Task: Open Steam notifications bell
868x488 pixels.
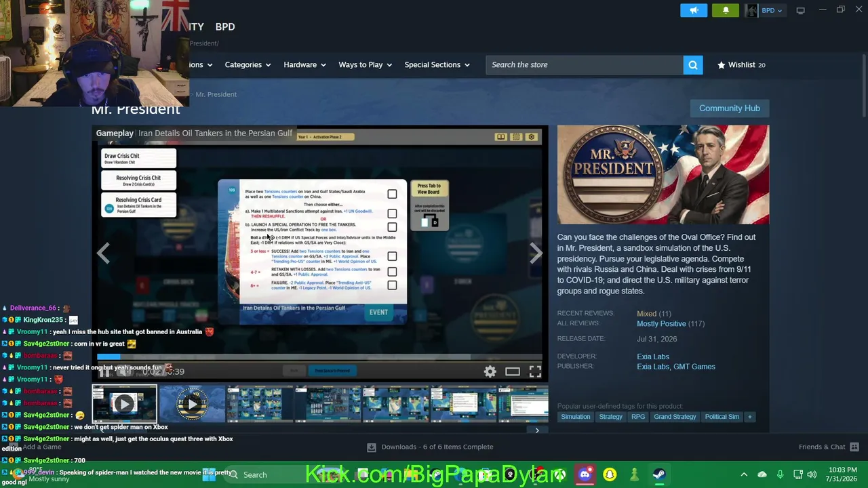Action: click(726, 10)
